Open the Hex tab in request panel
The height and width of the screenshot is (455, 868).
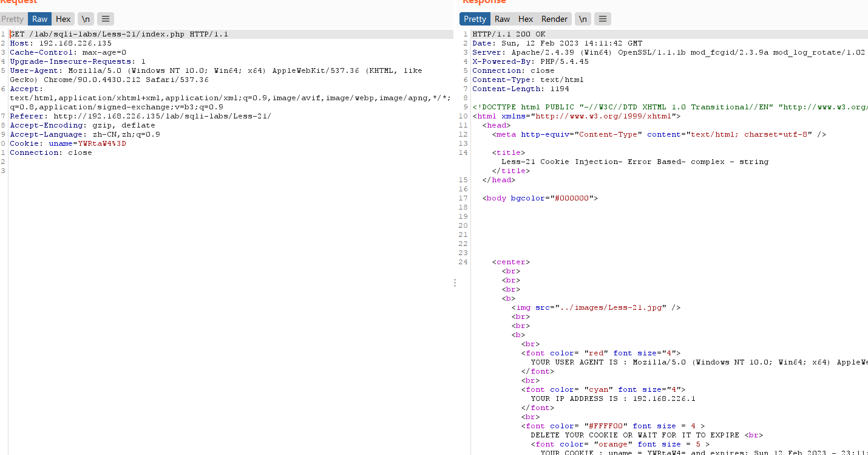pyautogui.click(x=63, y=19)
